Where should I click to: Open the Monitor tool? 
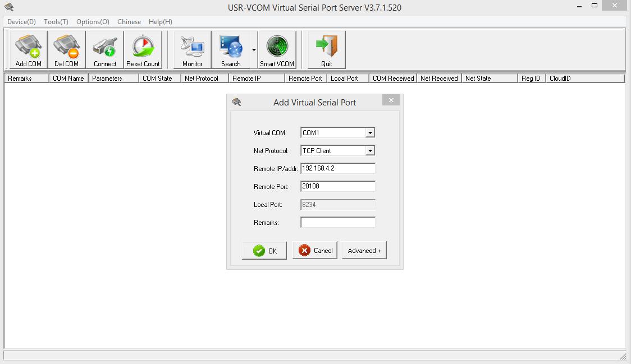pos(193,50)
